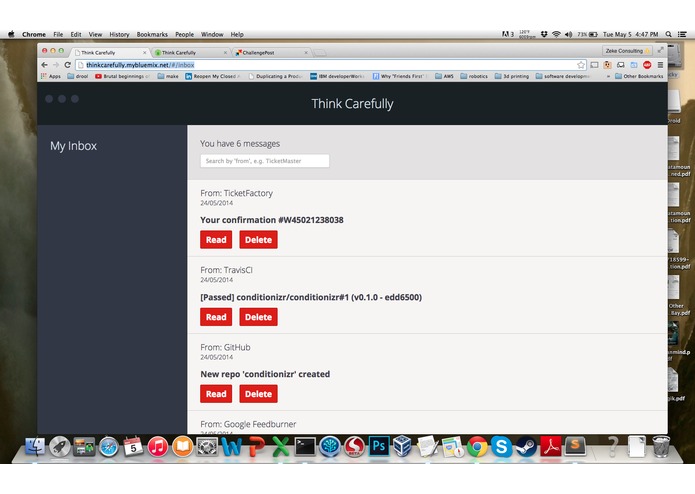Open Sublime Text from the Dock

coord(575,447)
